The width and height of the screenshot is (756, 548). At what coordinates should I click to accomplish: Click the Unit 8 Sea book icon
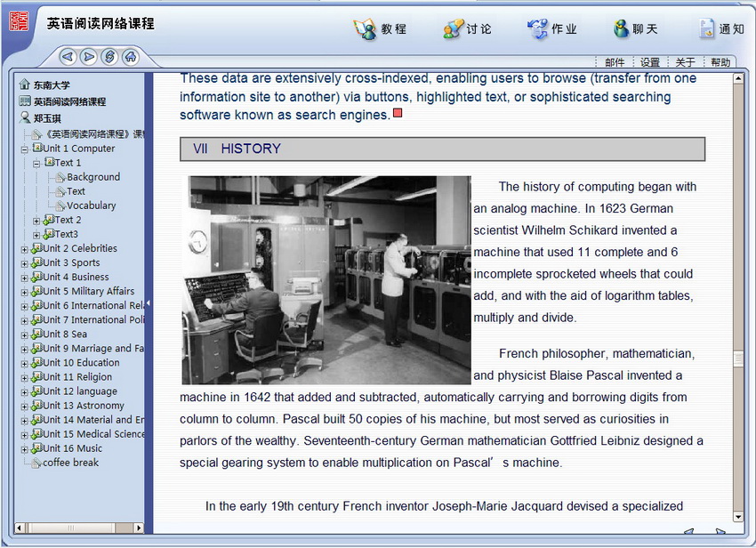(37, 334)
